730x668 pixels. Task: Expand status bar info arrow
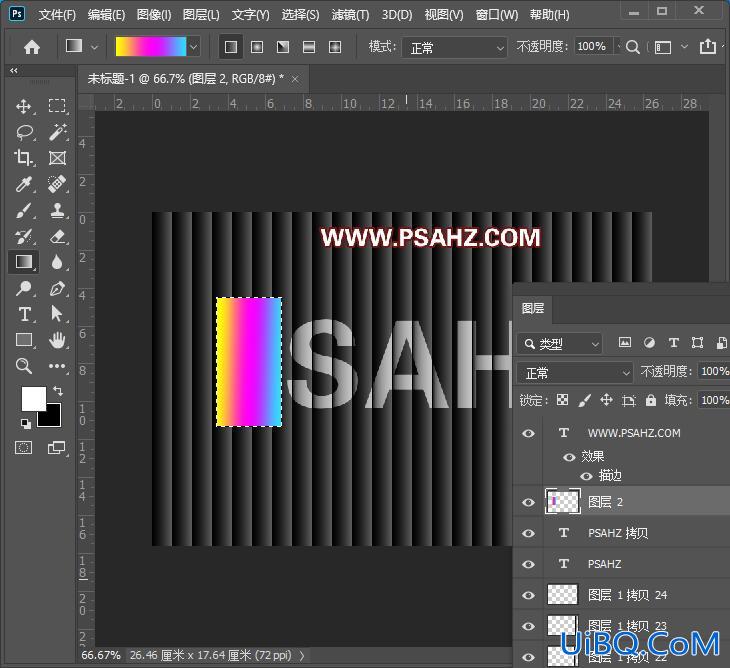(x=302, y=655)
